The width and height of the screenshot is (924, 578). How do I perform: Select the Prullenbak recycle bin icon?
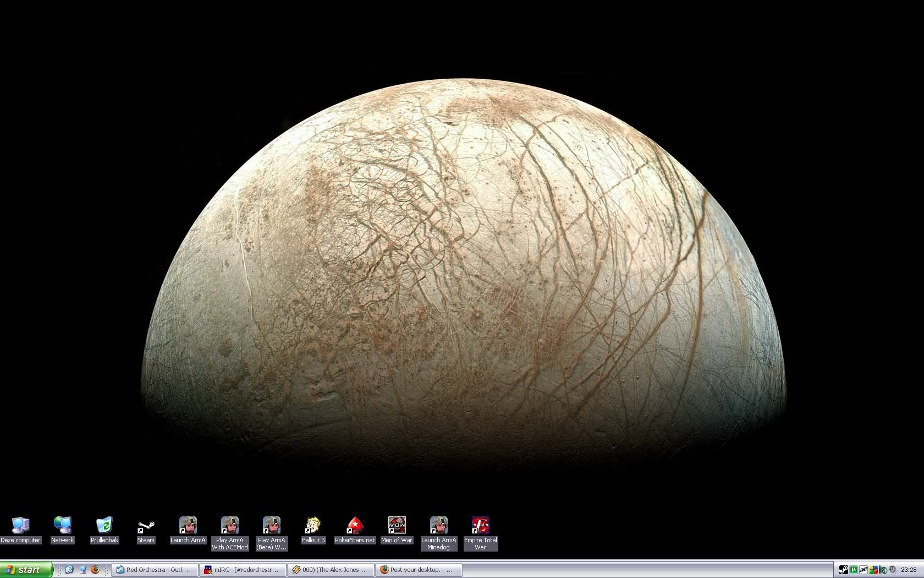click(x=104, y=526)
